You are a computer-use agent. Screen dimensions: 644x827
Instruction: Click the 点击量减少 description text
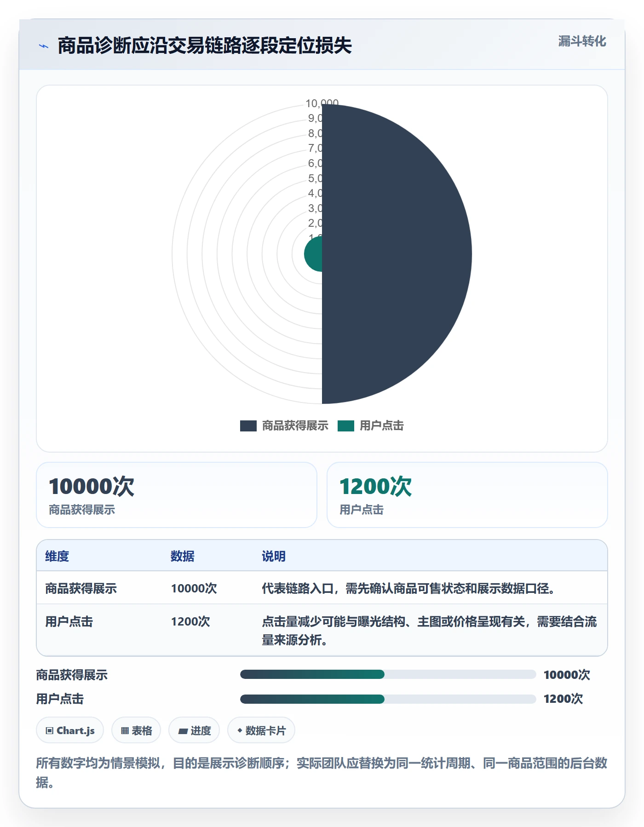(x=429, y=631)
